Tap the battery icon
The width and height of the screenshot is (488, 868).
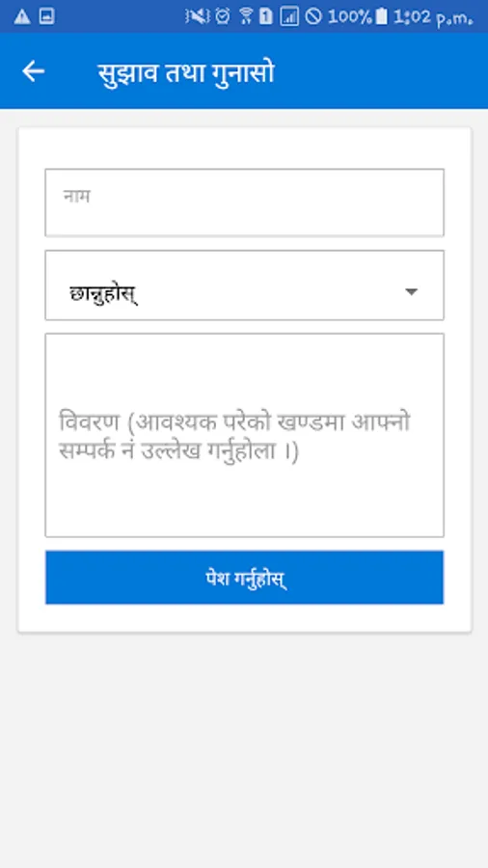point(381,16)
